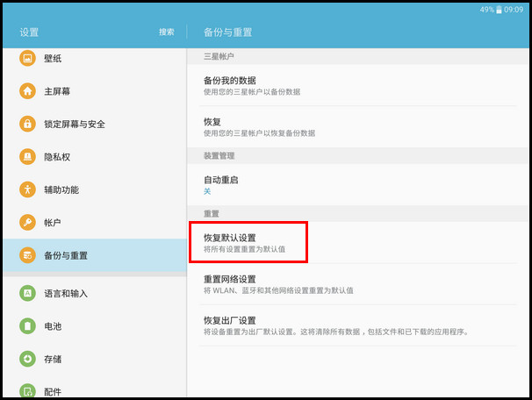Tap the orange wallpaper icon beside 壁纸

(27, 58)
